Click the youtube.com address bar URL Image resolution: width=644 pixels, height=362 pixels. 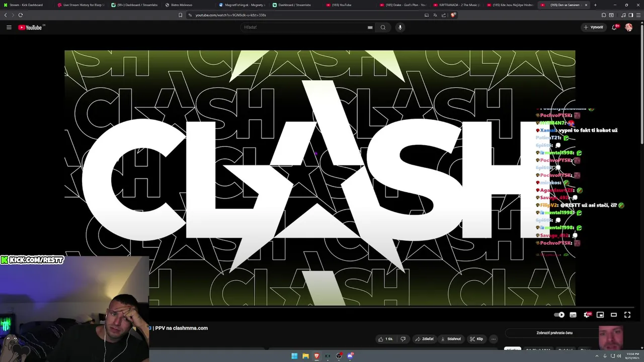(230, 15)
